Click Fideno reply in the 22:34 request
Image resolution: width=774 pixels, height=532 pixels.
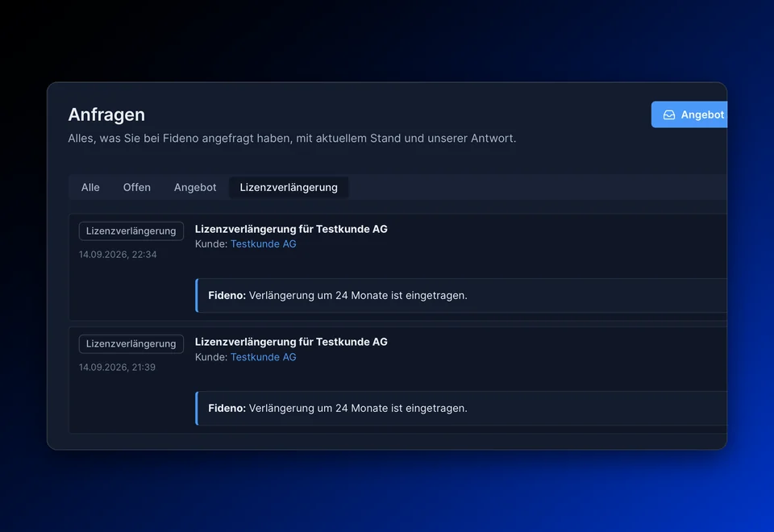(x=461, y=296)
